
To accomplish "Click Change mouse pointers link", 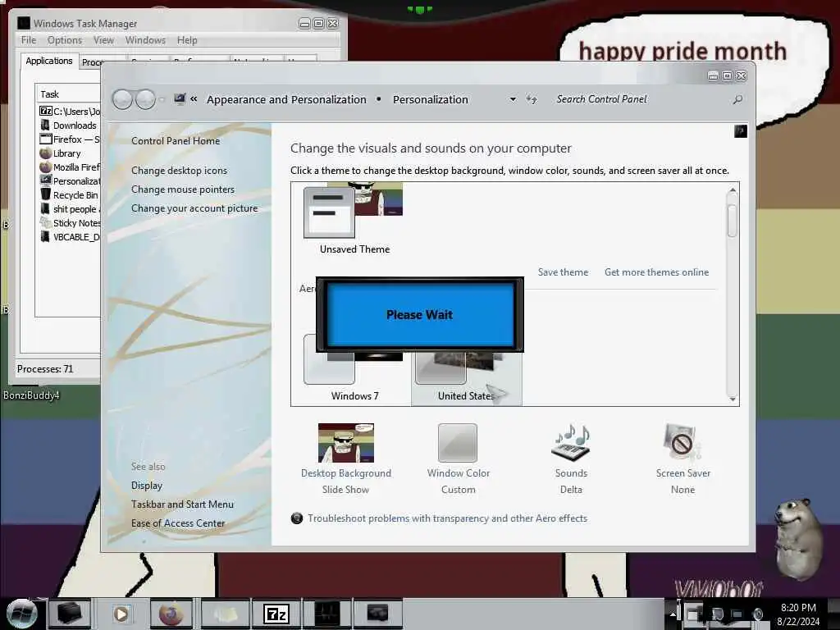I will pos(183,189).
